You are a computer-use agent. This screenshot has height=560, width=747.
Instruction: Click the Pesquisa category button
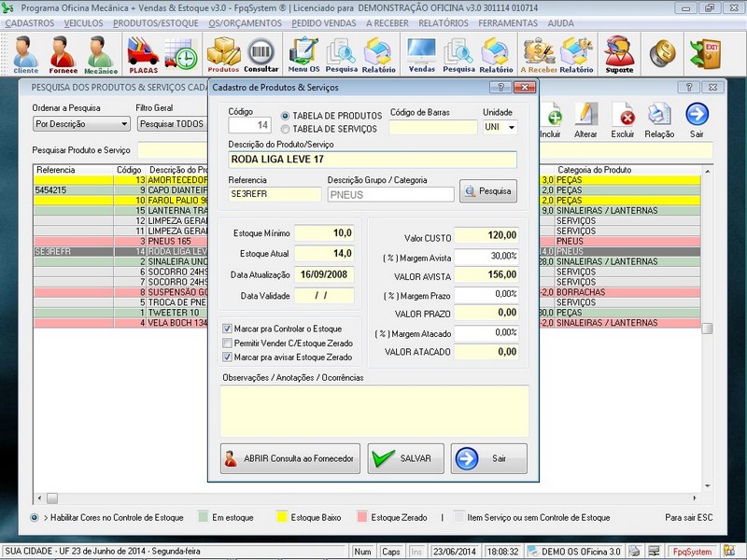point(488,191)
